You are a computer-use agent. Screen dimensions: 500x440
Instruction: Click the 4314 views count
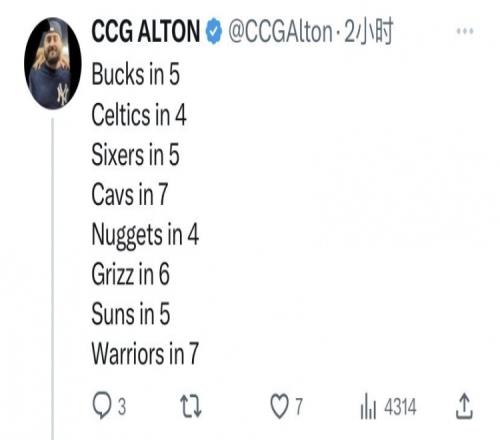[400, 407]
